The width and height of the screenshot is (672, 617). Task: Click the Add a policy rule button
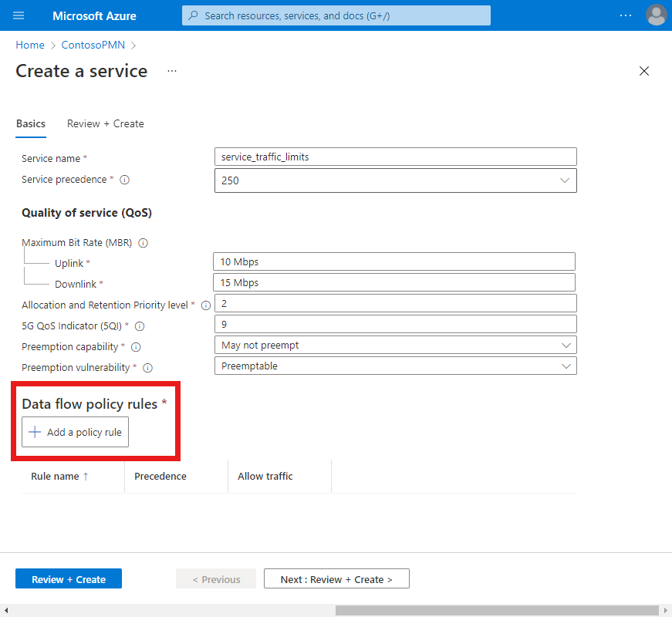pos(74,432)
